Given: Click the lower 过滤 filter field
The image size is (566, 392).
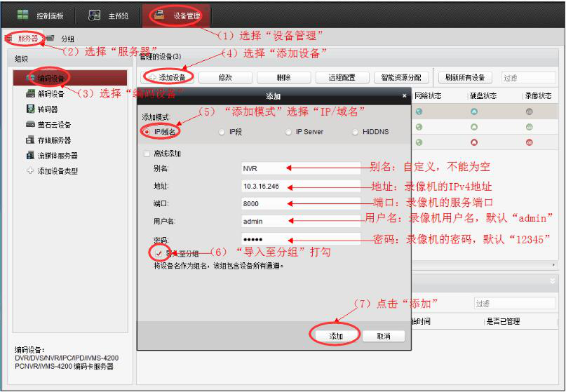Looking at the screenshot, I should point(514,303).
